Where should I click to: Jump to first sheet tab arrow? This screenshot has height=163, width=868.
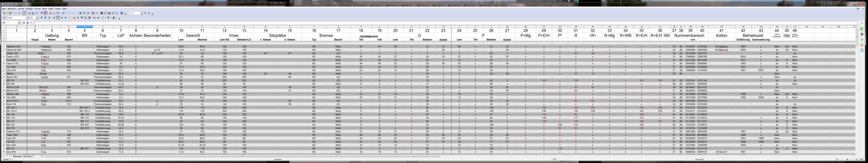coord(3,156)
